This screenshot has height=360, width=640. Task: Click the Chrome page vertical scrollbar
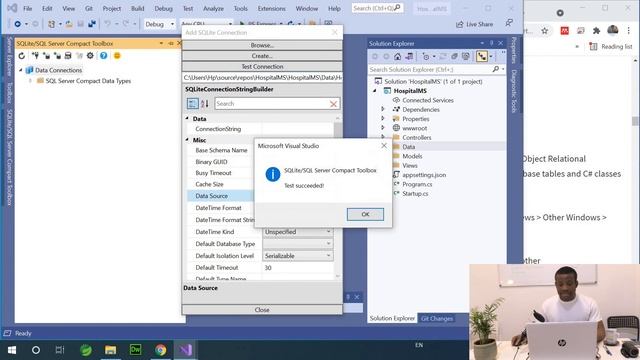coord(636,121)
